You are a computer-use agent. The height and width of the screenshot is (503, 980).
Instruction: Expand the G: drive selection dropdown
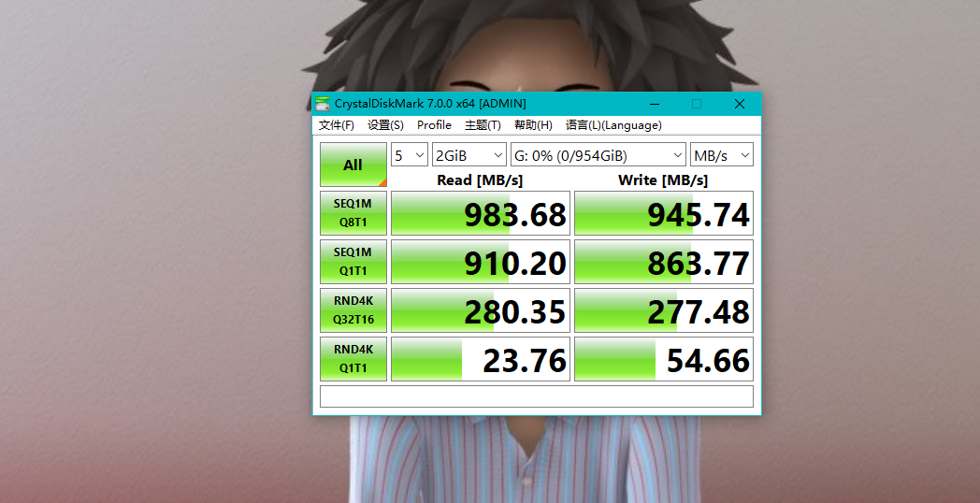[x=598, y=155]
